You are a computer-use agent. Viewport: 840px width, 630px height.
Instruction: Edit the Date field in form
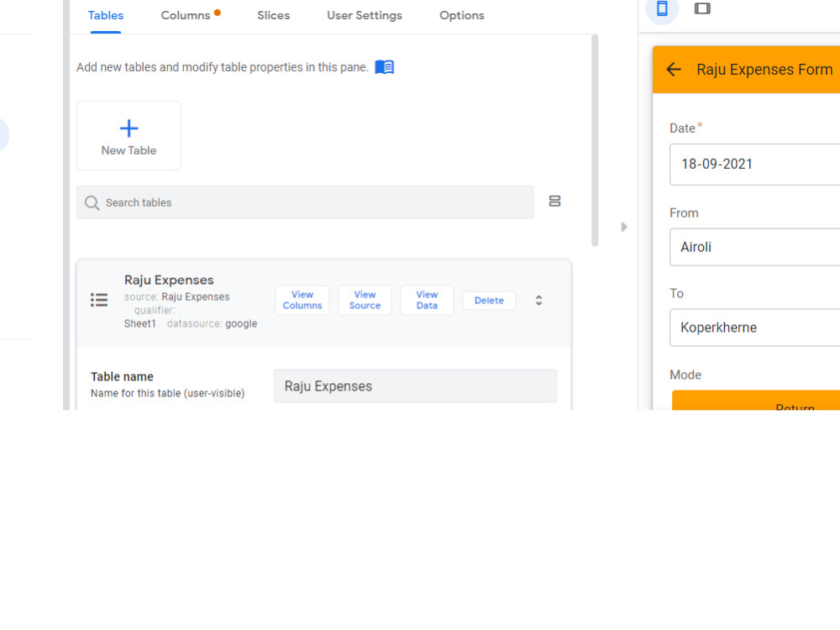pyautogui.click(x=755, y=164)
